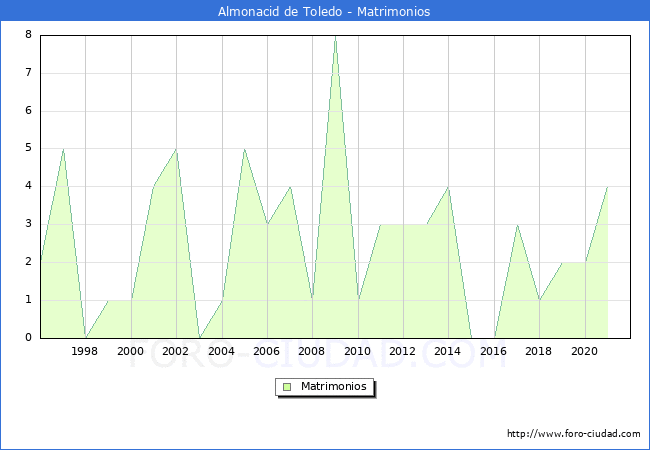Click the 2016 x-axis label
The image size is (650, 450).
pyautogui.click(x=493, y=351)
